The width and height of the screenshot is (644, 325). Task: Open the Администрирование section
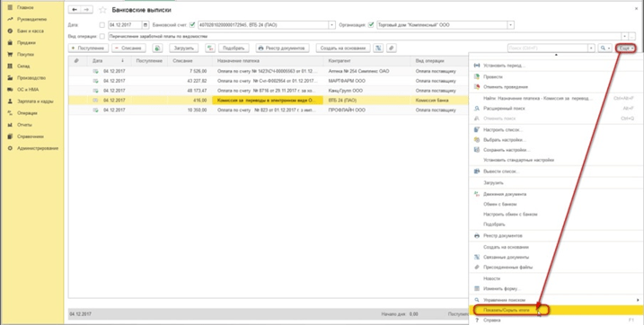[38, 148]
